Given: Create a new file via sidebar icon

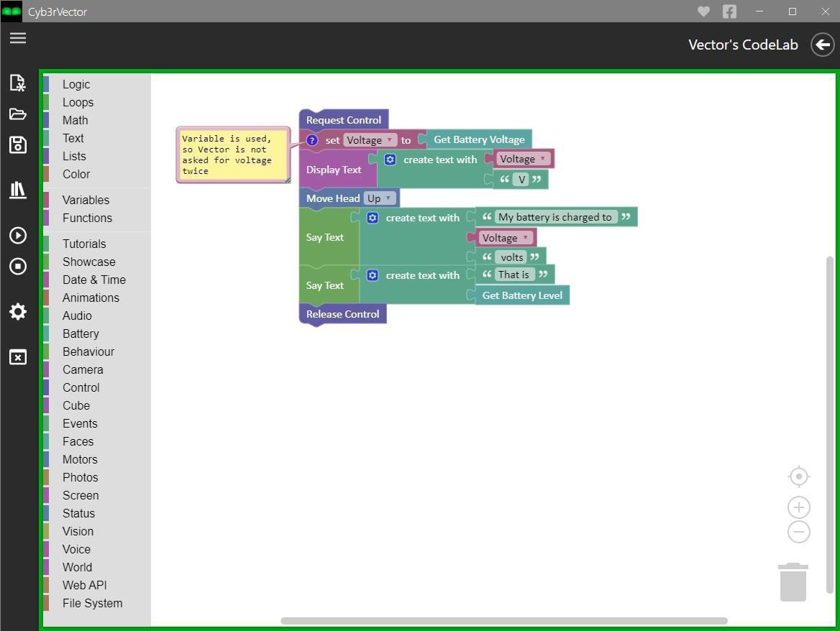Looking at the screenshot, I should (x=18, y=83).
